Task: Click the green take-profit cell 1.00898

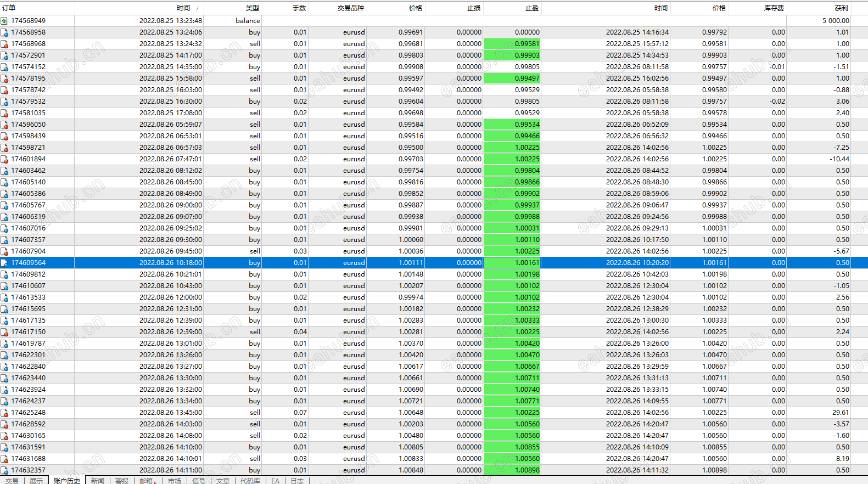Action: pos(512,470)
